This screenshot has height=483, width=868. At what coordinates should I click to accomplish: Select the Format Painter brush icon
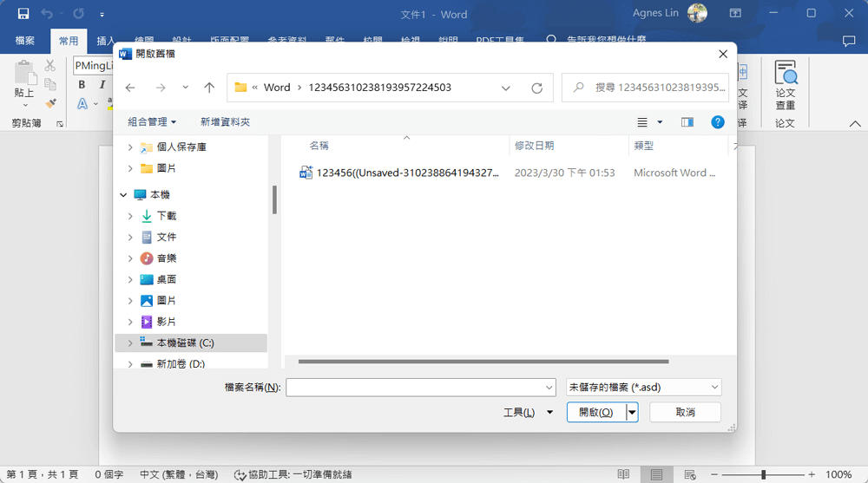(50, 103)
